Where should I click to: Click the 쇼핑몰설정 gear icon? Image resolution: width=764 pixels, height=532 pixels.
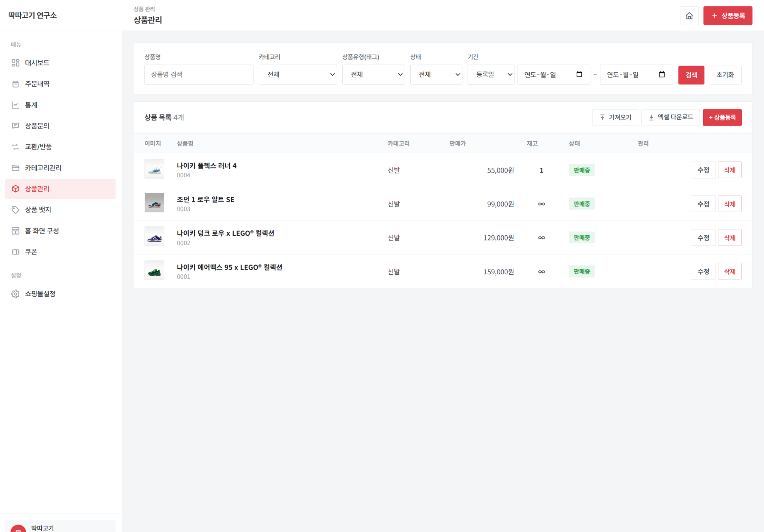[x=16, y=294]
